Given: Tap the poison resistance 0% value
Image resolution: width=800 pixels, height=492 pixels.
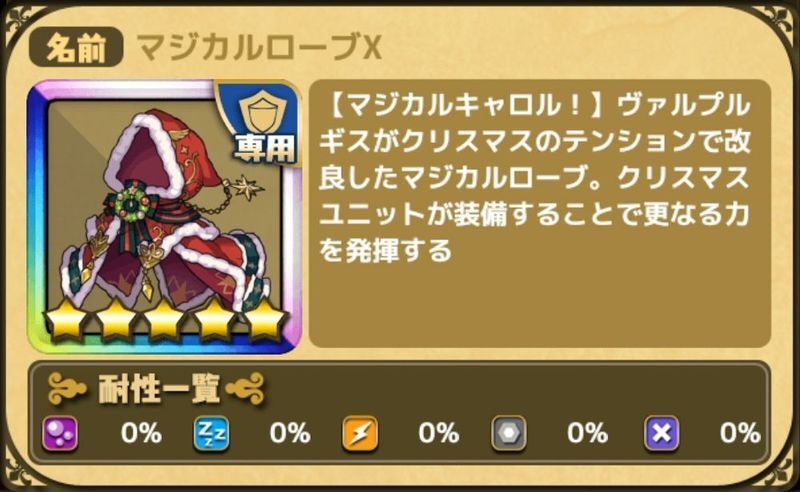Looking at the screenshot, I should 142,433.
